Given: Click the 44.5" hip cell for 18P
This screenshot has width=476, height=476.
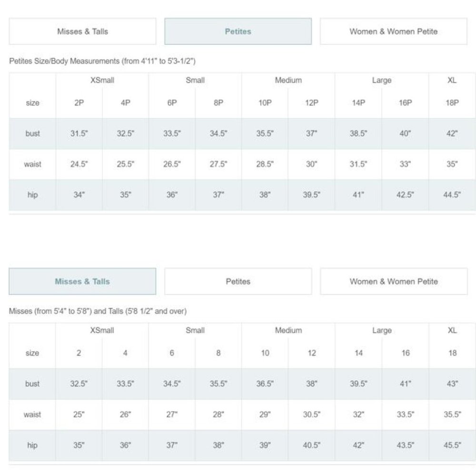Looking at the screenshot, I should tap(452, 195).
